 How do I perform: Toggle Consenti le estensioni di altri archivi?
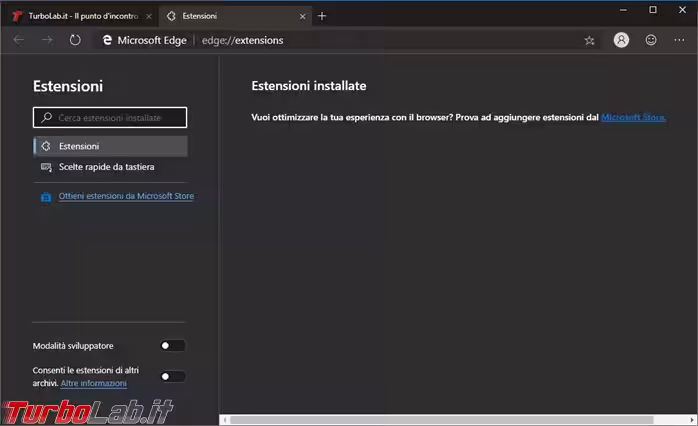coord(173,376)
